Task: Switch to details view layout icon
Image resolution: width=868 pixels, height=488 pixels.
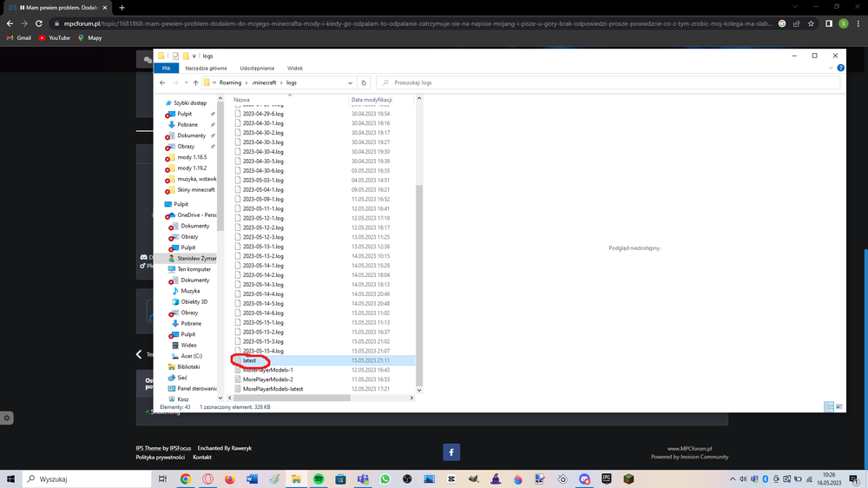Action: point(829,406)
